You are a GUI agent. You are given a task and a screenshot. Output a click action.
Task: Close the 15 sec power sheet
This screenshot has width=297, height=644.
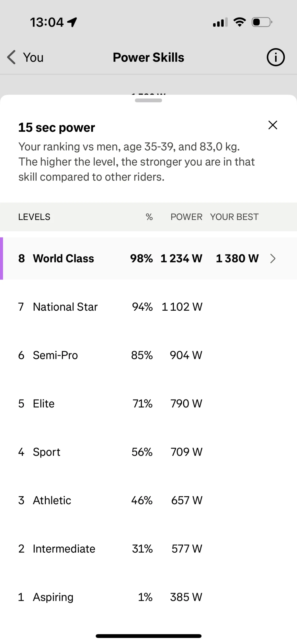[273, 125]
